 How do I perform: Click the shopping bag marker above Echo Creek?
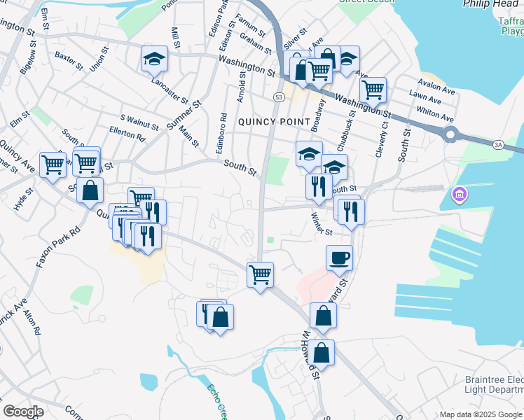220,317
